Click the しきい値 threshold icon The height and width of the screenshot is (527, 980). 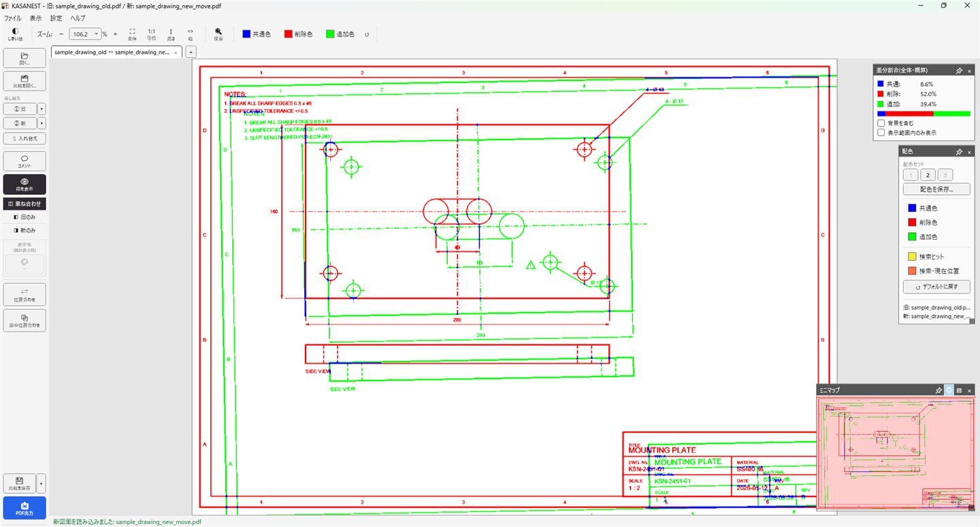[x=15, y=34]
